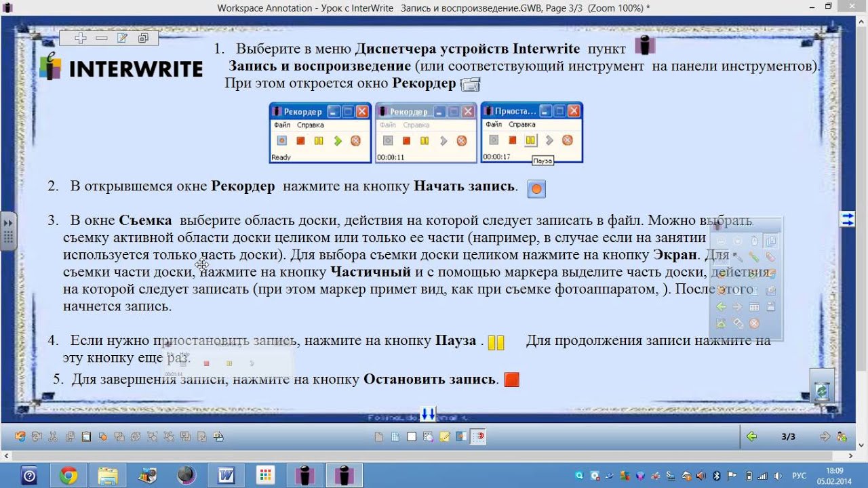This screenshot has width=868, height=488.
Task: Click the Undo icon in bottom toolbar
Action: click(x=20, y=436)
